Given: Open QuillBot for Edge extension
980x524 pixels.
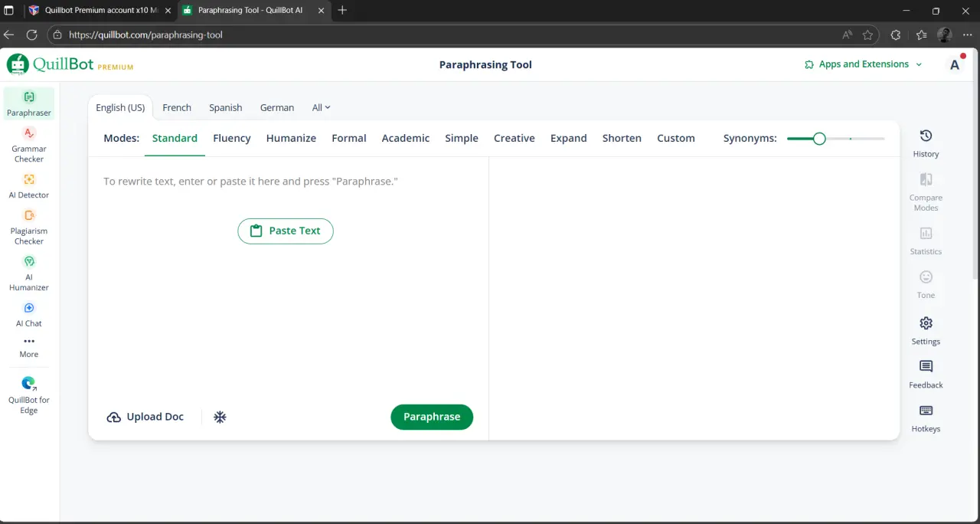Looking at the screenshot, I should pyautogui.click(x=29, y=395).
